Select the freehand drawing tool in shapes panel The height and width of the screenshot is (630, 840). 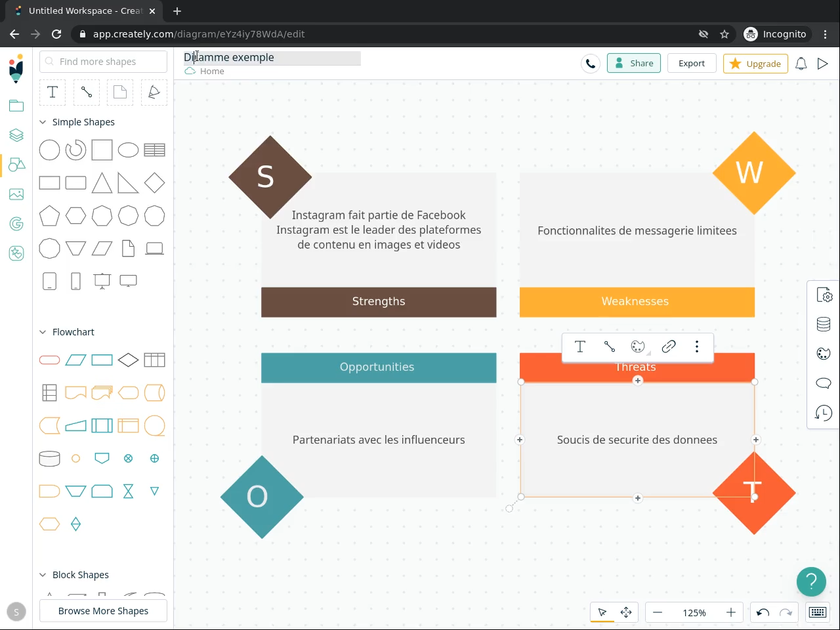pyautogui.click(x=154, y=93)
